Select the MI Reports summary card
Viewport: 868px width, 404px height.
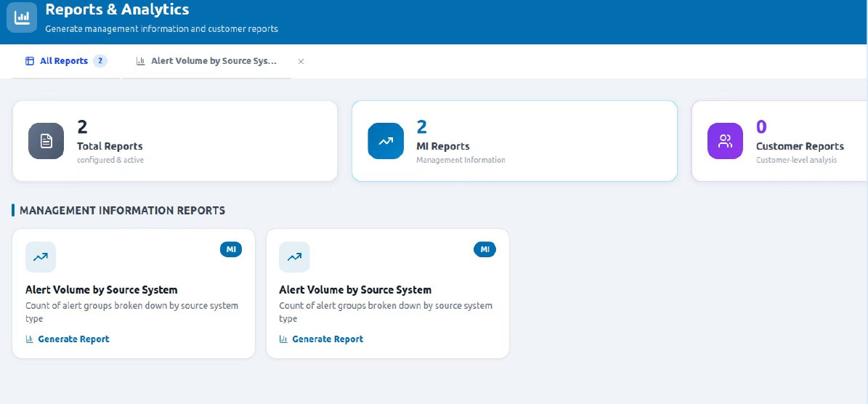point(514,141)
